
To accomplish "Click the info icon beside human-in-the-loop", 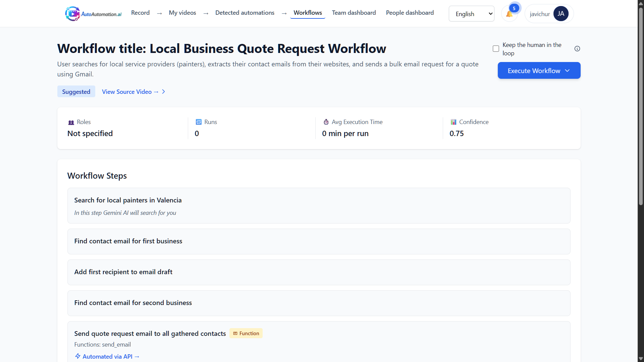I will (x=577, y=49).
